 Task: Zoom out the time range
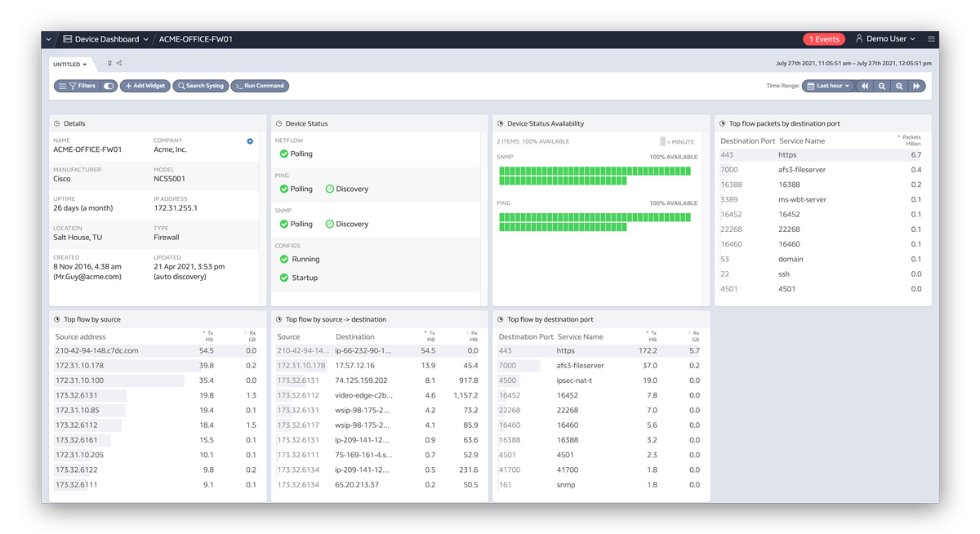(x=882, y=86)
